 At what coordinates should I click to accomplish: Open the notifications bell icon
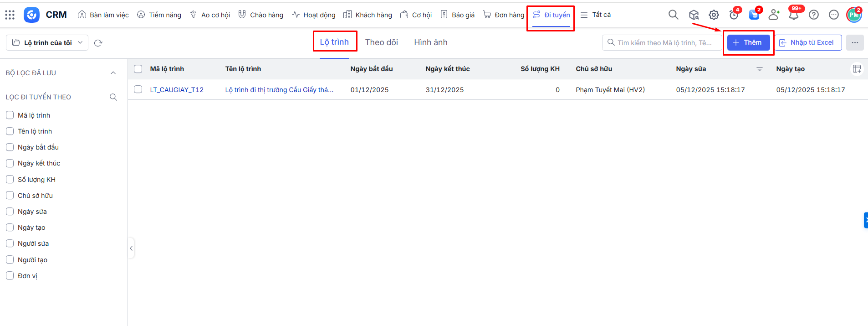click(793, 15)
